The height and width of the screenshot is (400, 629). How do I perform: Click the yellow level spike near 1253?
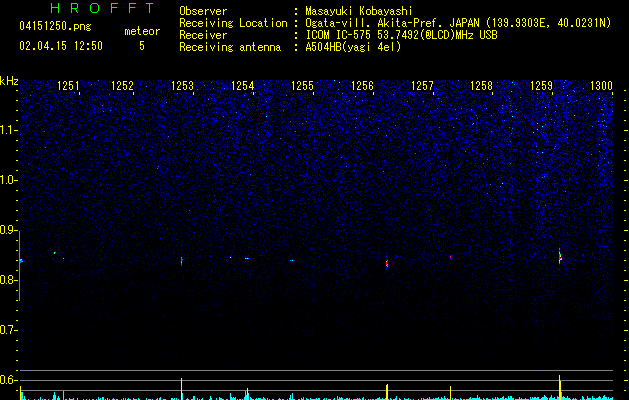coord(182,389)
